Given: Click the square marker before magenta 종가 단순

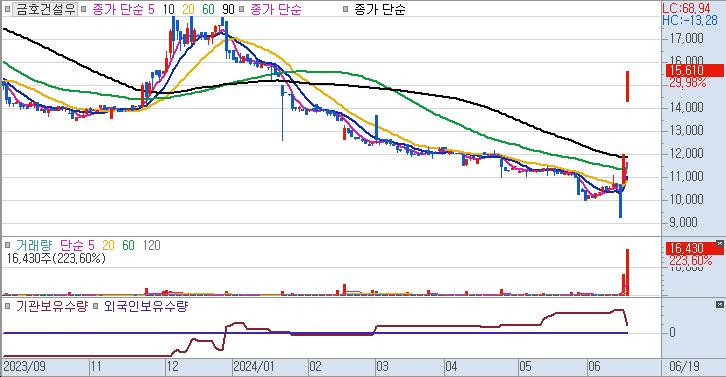Looking at the screenshot, I should (x=241, y=9).
